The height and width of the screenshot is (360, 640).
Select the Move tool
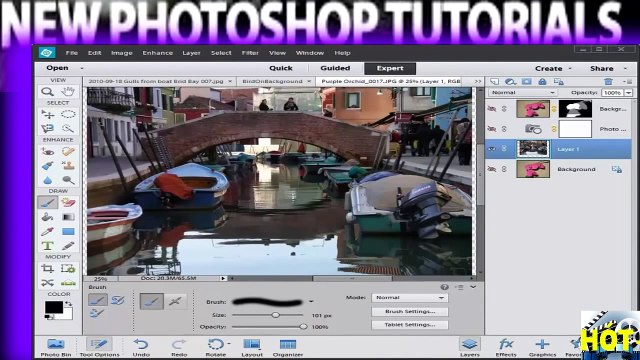pos(47,114)
